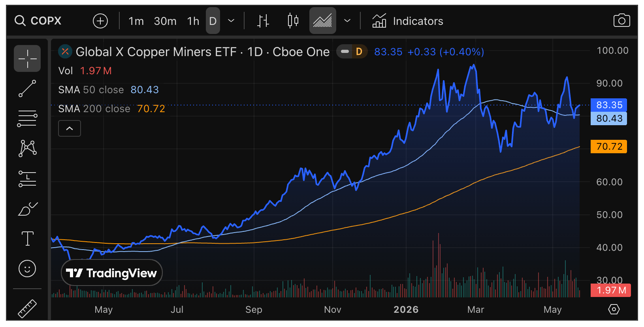
Task: Click the add symbol plus button
Action: coord(100,21)
